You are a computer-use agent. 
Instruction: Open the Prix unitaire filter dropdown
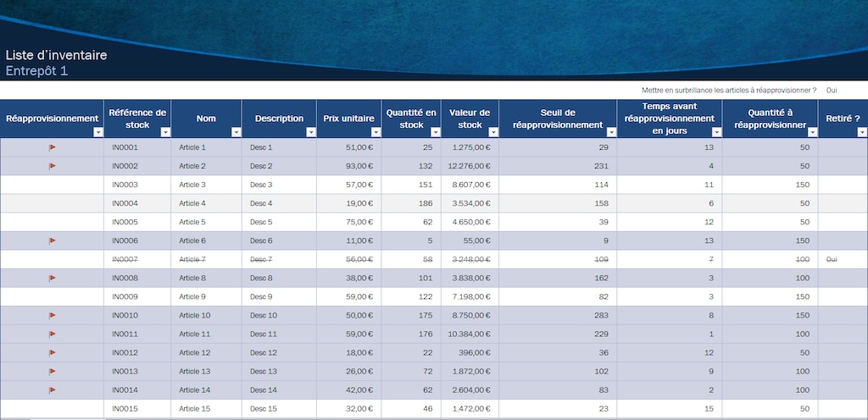click(x=376, y=132)
